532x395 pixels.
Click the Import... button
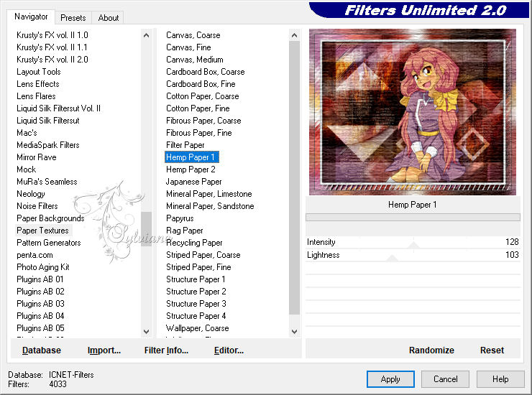[104, 350]
